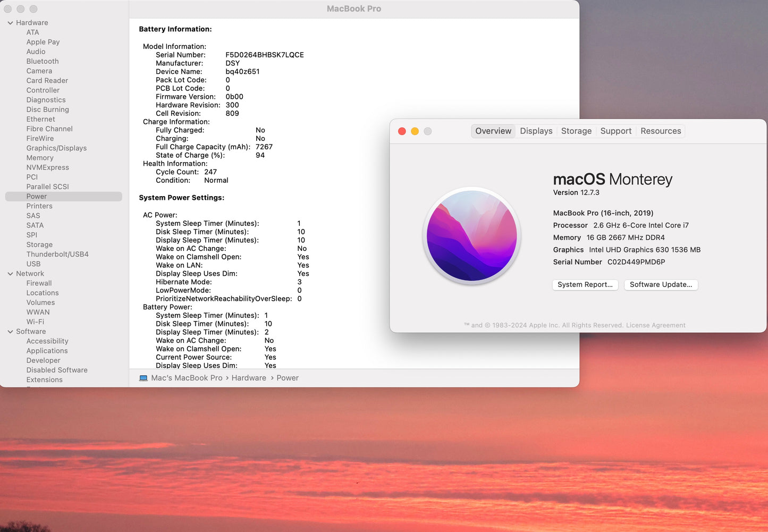
Task: Select Bluetooth in the hardware list
Action: pos(43,62)
